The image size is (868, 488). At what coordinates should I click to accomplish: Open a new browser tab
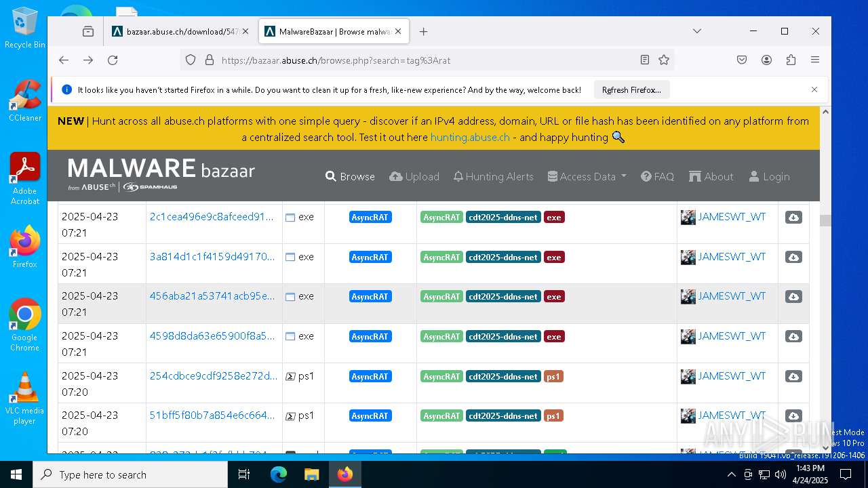click(x=423, y=31)
